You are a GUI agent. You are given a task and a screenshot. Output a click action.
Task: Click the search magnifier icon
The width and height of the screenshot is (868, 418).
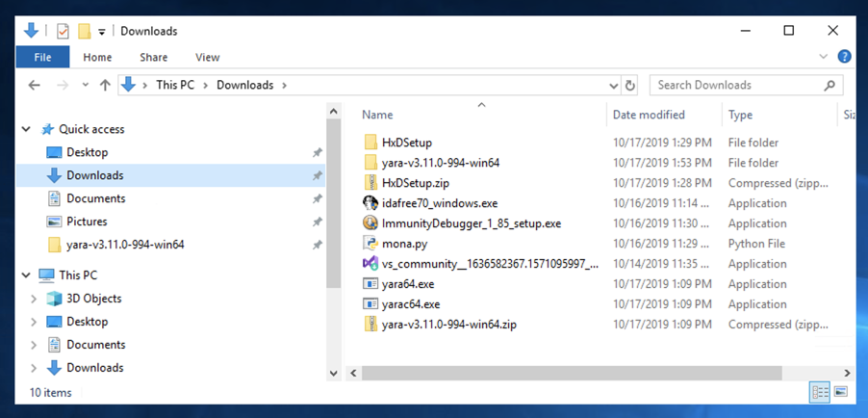(x=830, y=86)
